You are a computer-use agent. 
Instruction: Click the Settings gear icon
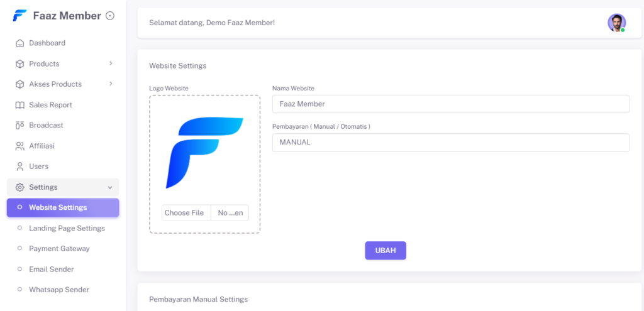click(x=19, y=187)
